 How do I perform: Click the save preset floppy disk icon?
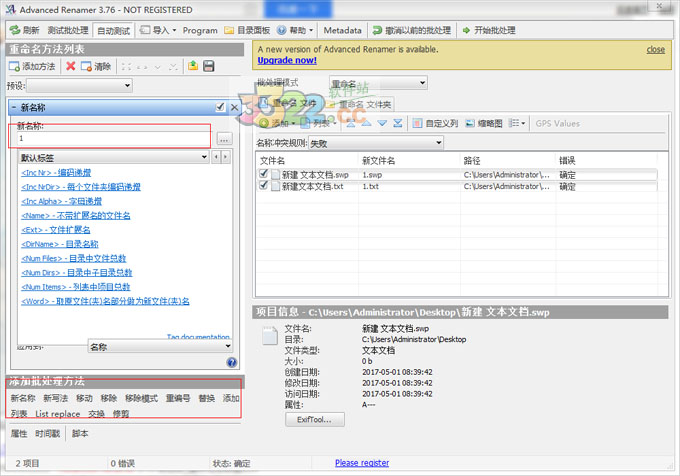point(209,66)
